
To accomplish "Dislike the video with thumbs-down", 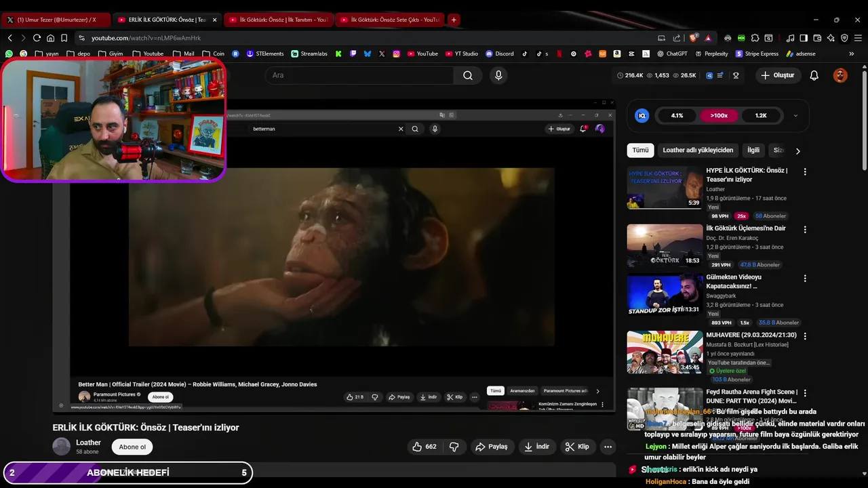I will pos(454,447).
